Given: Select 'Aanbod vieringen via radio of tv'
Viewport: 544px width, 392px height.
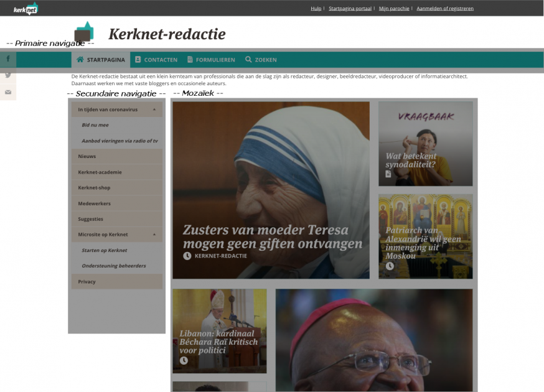Looking at the screenshot, I should [x=120, y=141].
